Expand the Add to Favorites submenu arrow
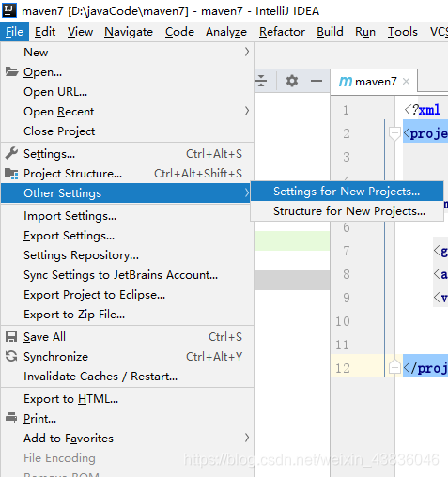Image resolution: width=448 pixels, height=477 pixels. tap(247, 438)
